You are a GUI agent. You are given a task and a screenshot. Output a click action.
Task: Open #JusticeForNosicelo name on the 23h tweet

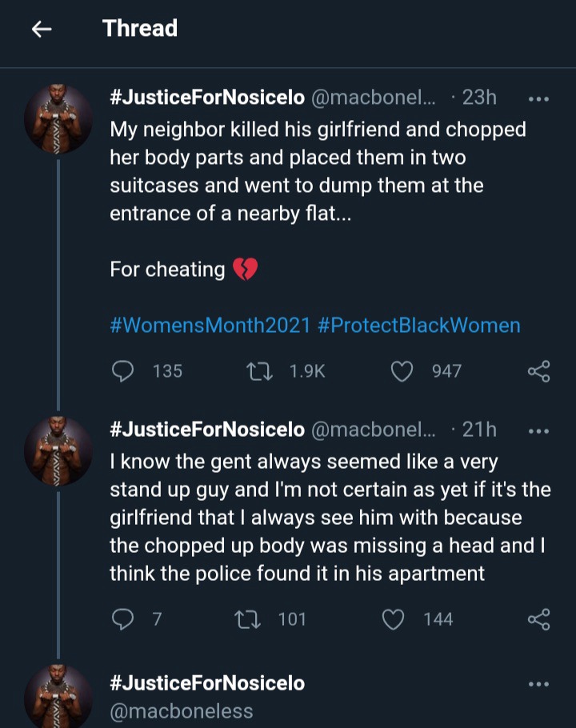[207, 98]
